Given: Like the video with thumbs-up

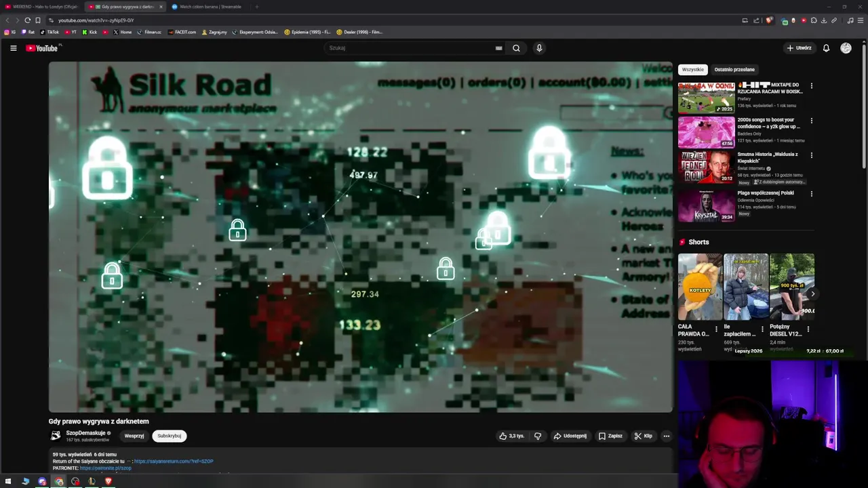Looking at the screenshot, I should (x=512, y=436).
